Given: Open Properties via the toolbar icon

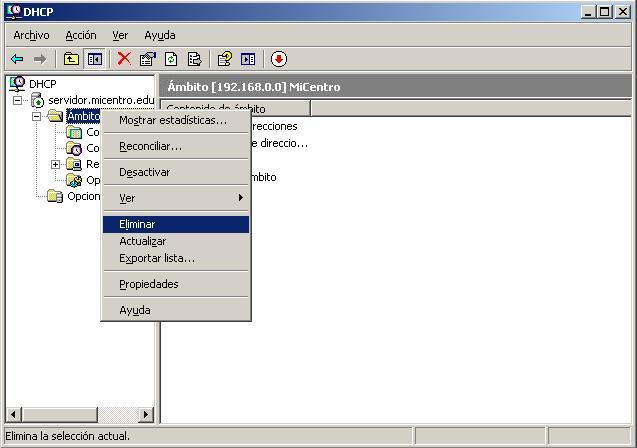Looking at the screenshot, I should (x=148, y=59).
